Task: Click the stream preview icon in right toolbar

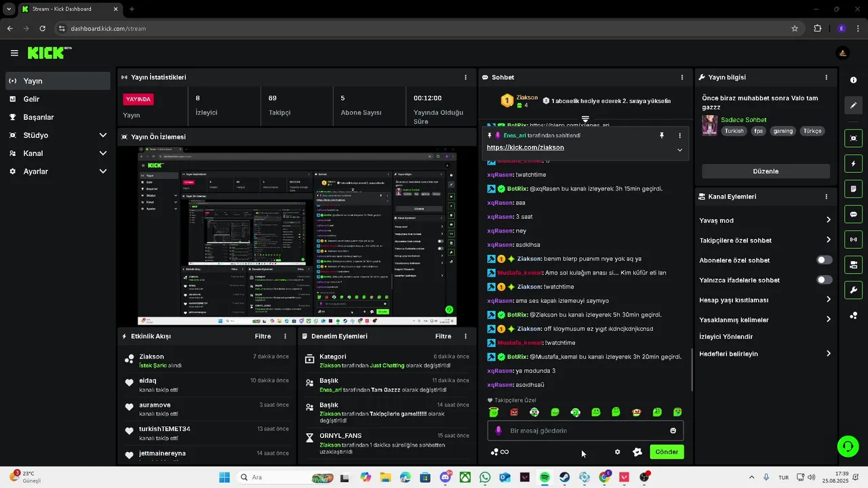Action: tap(853, 138)
